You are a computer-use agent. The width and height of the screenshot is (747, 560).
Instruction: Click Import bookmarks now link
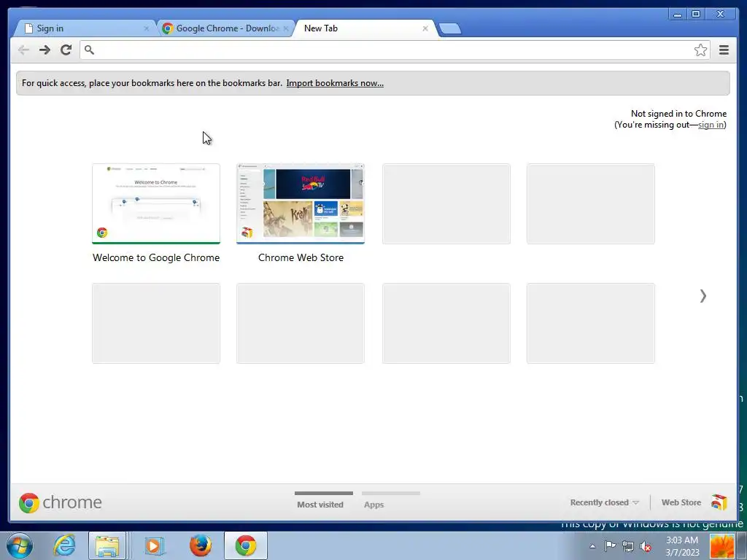pos(335,83)
